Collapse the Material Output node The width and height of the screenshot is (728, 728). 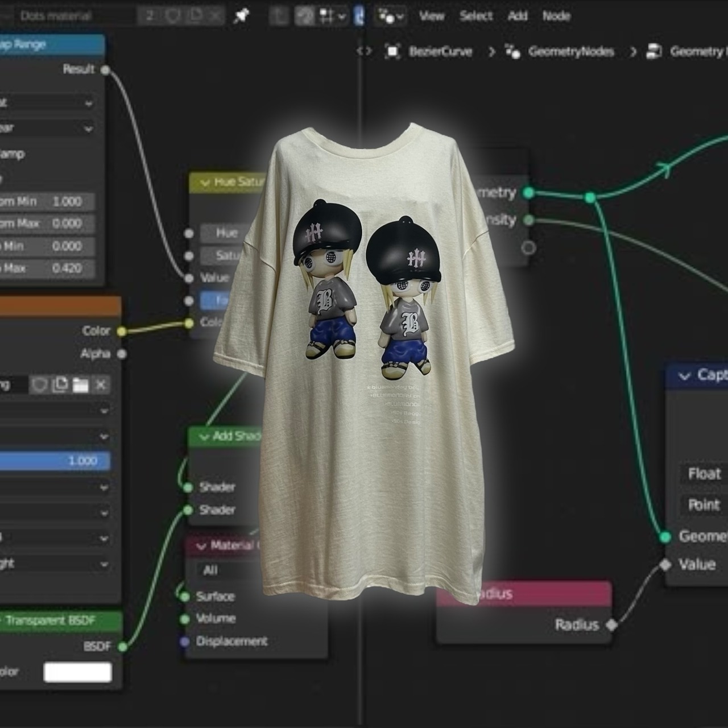[x=201, y=546]
